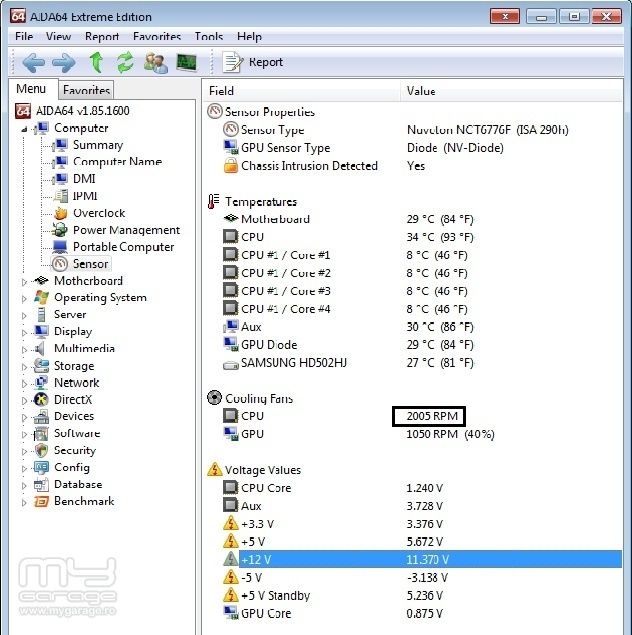632x635 pixels.
Task: Click the Config tree icon
Action: pos(41,467)
